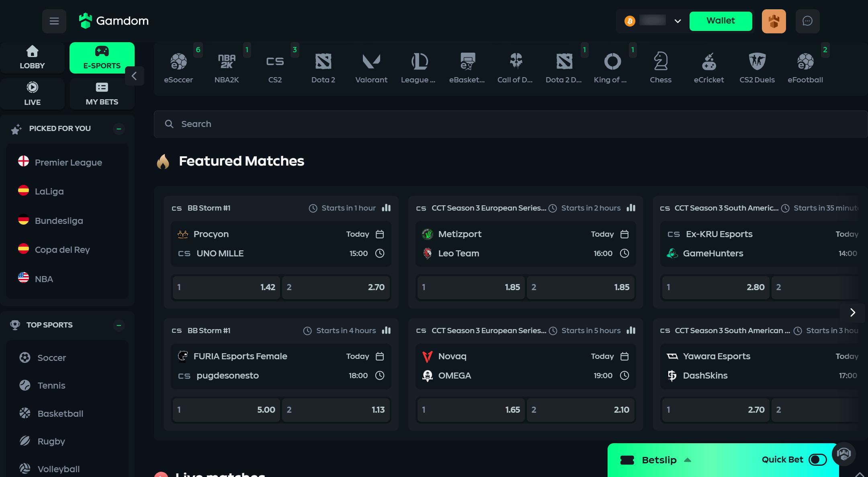Switch to the My Bets tab
Image resolution: width=868 pixels, height=477 pixels.
pyautogui.click(x=102, y=94)
